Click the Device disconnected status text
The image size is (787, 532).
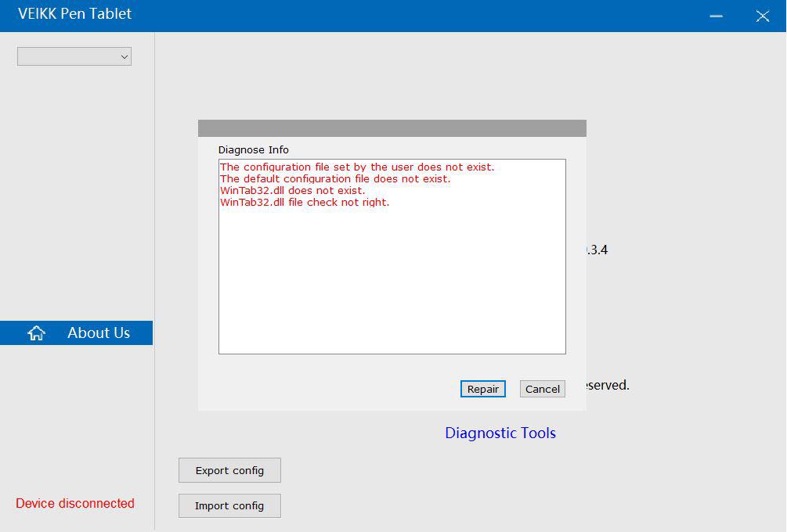(74, 503)
